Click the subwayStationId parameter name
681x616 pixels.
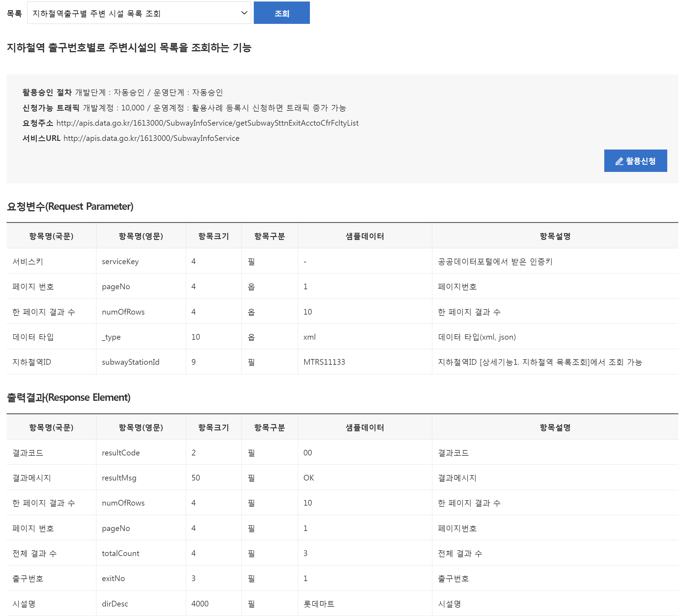[130, 362]
